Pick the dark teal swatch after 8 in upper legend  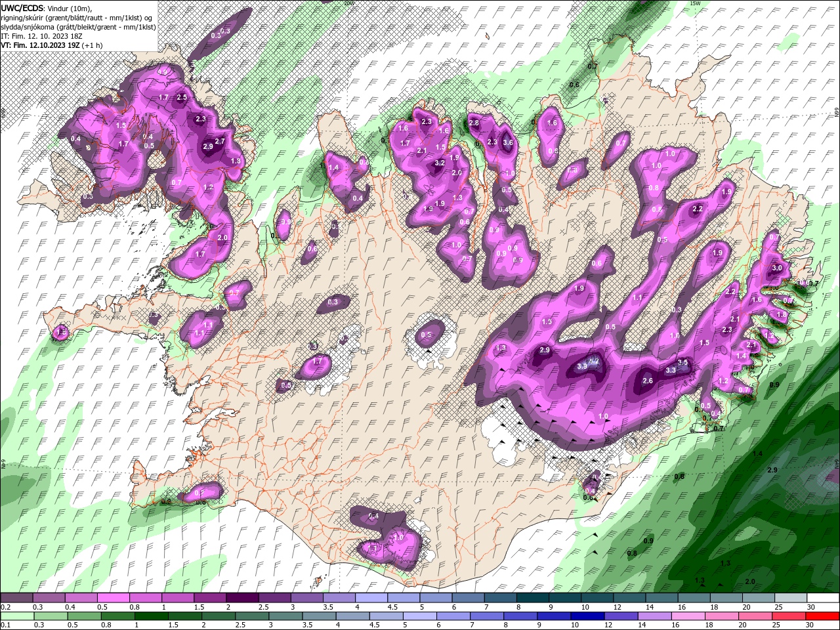coord(533,598)
